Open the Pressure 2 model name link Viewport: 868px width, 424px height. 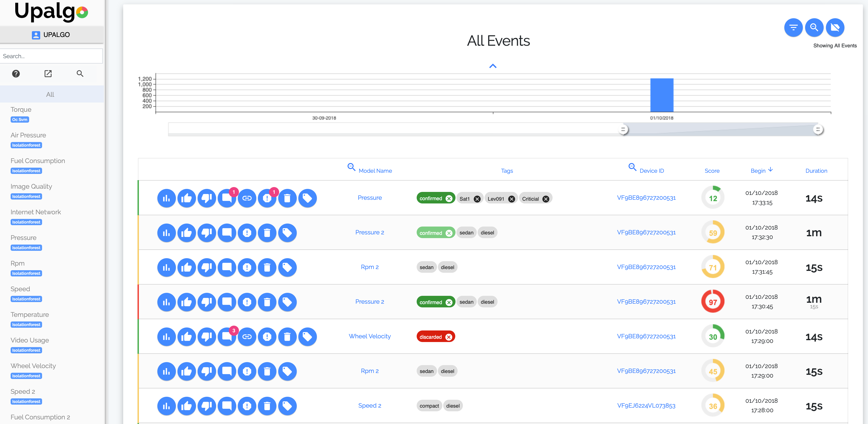coord(370,232)
